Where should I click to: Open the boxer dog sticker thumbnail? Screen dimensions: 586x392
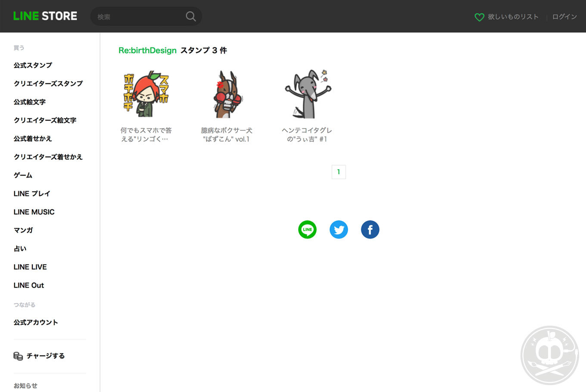227,94
